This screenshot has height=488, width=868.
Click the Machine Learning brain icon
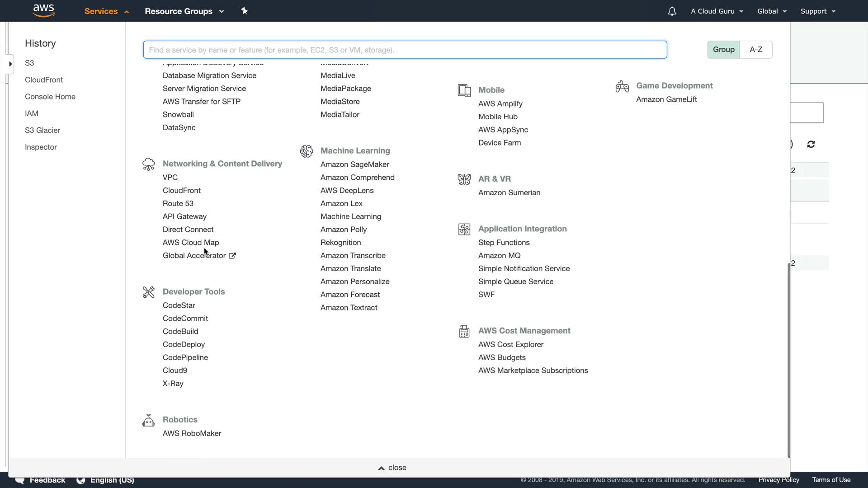[x=306, y=151]
